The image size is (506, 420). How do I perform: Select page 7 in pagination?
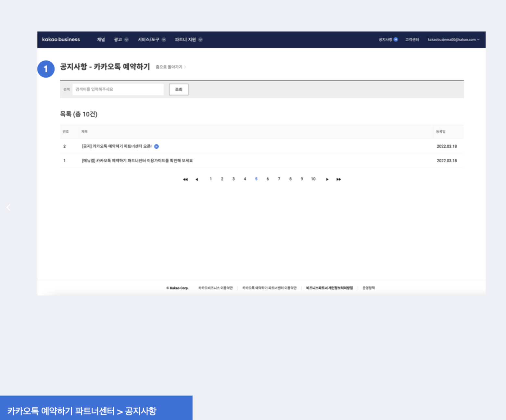coord(279,179)
